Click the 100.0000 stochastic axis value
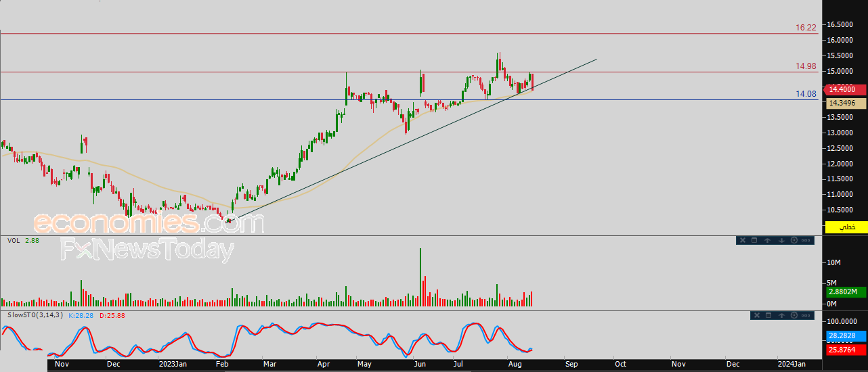This screenshot has width=868, height=372. pyautogui.click(x=843, y=322)
